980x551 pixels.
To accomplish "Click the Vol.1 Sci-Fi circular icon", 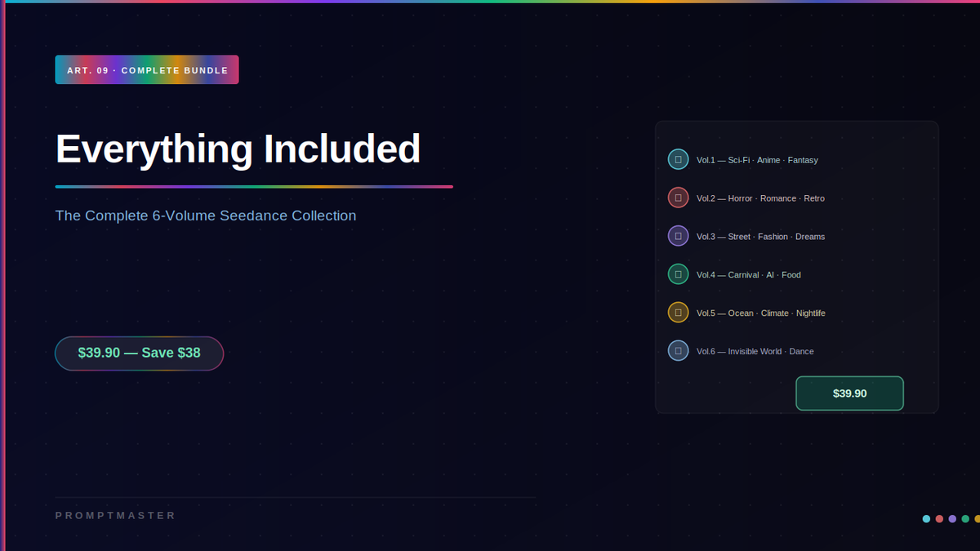I will [x=678, y=159].
